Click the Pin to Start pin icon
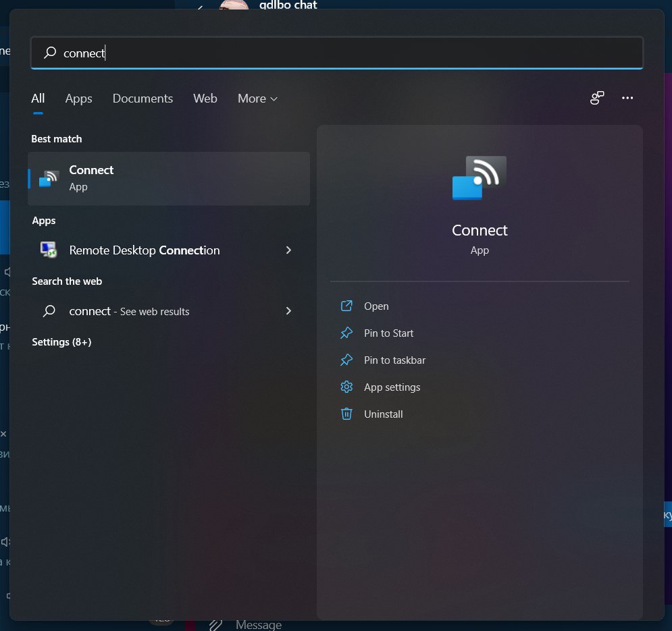Screen dimensions: 672x631 [x=346, y=333]
